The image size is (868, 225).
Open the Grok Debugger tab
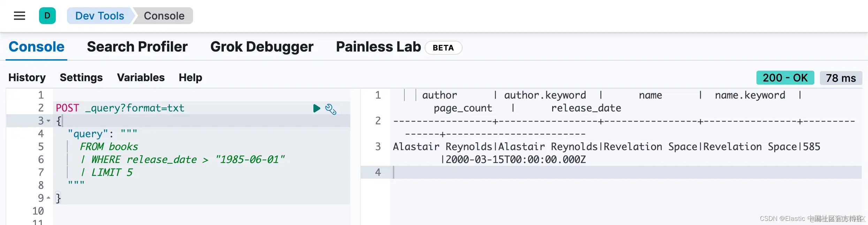[262, 47]
